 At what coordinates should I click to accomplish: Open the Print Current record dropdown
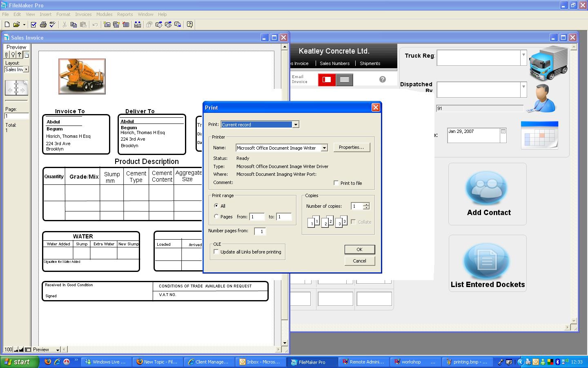[x=296, y=124]
